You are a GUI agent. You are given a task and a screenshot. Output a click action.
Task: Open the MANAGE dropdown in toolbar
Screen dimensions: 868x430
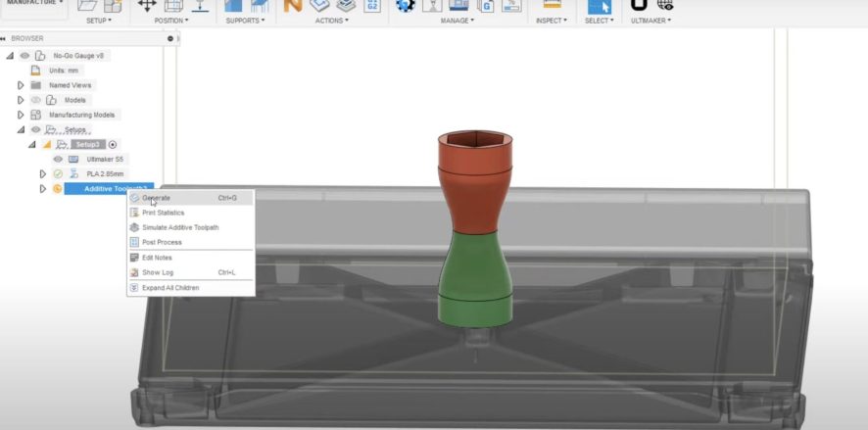457,20
